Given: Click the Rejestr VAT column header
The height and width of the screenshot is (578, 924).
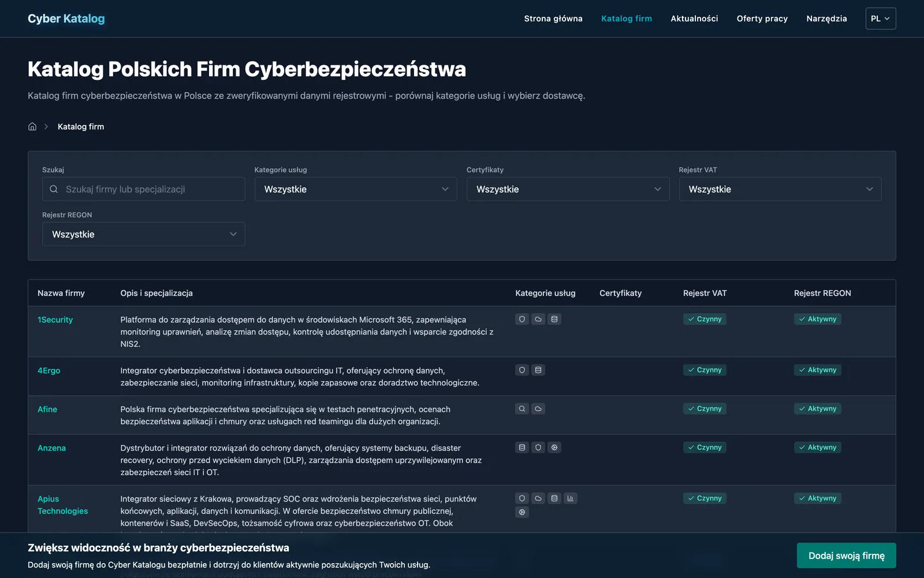Looking at the screenshot, I should [705, 293].
